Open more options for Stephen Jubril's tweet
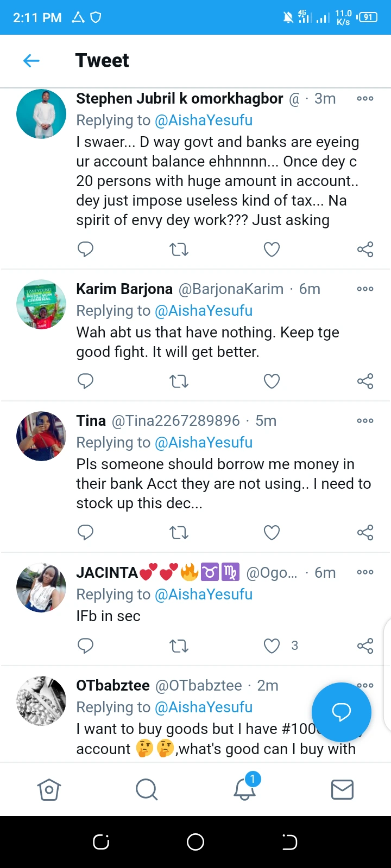Image resolution: width=391 pixels, height=868 pixels. [x=365, y=99]
